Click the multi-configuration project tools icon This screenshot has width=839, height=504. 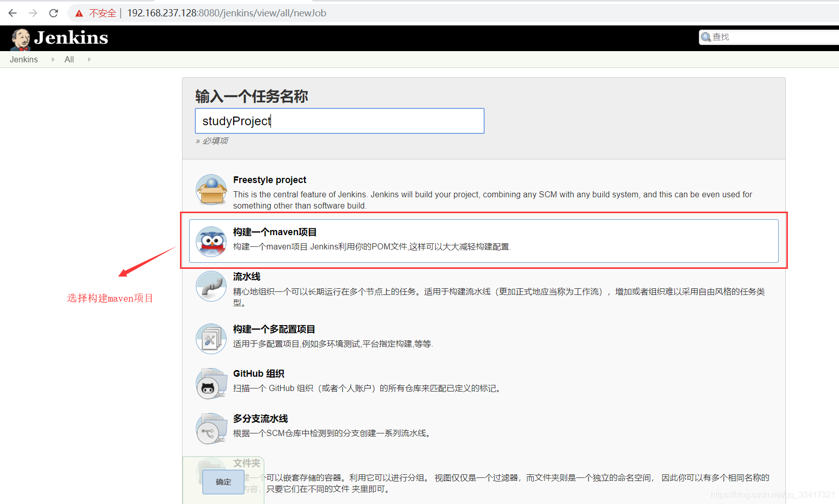(x=211, y=338)
